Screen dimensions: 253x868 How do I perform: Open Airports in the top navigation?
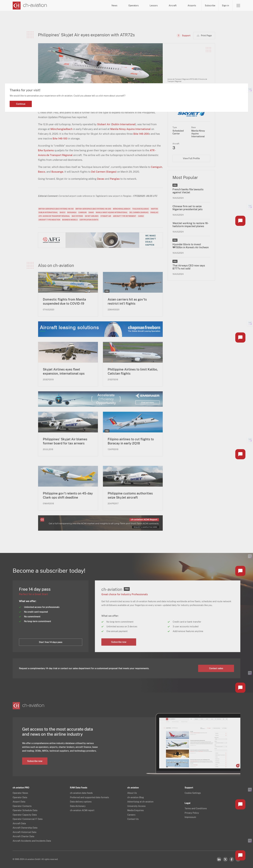192,5
